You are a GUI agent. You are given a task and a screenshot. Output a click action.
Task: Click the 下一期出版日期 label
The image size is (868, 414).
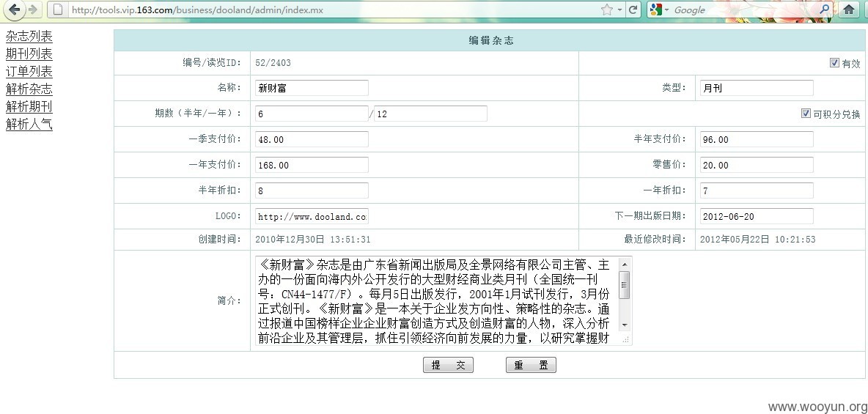[x=650, y=216]
